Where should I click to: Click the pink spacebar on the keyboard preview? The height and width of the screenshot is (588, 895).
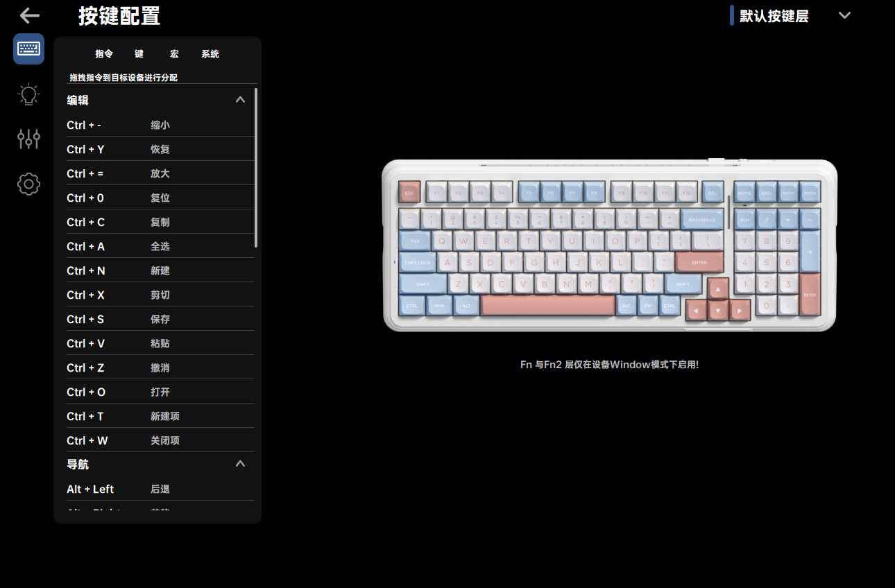tap(546, 305)
